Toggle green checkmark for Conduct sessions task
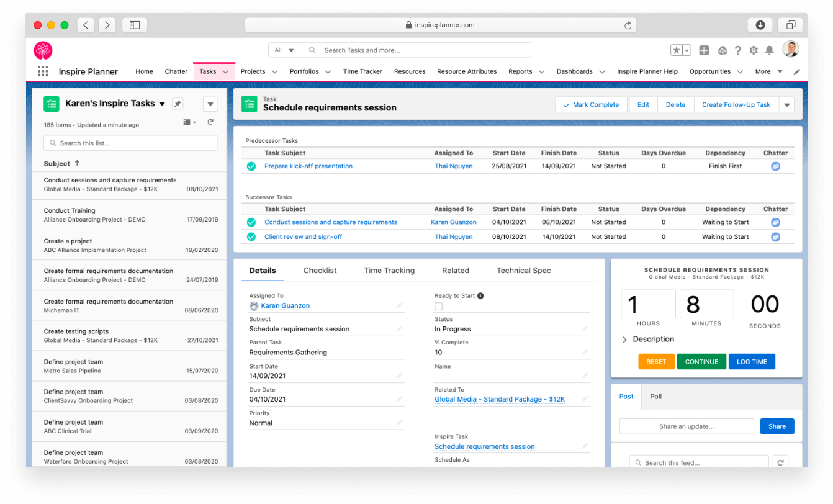The height and width of the screenshot is (504, 833). 251,222
